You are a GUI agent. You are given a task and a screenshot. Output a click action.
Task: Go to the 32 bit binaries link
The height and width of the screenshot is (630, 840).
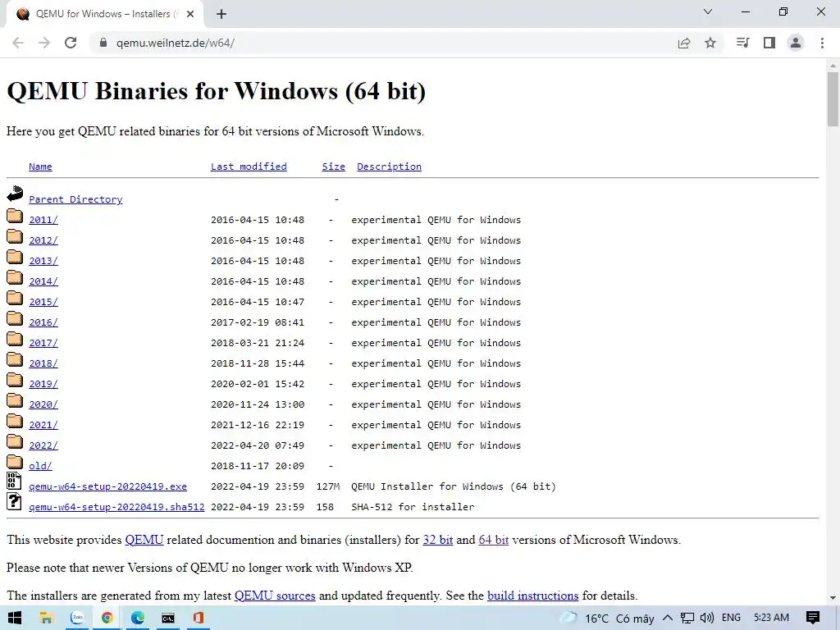[438, 540]
